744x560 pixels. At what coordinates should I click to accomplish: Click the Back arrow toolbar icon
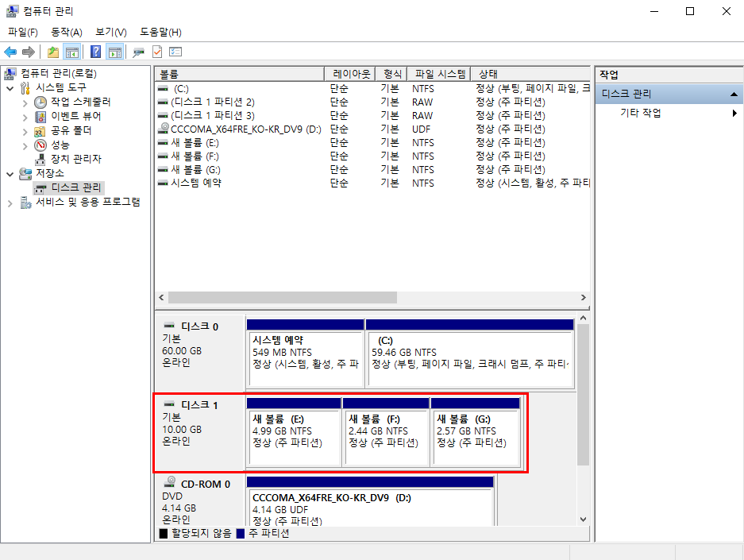point(10,52)
